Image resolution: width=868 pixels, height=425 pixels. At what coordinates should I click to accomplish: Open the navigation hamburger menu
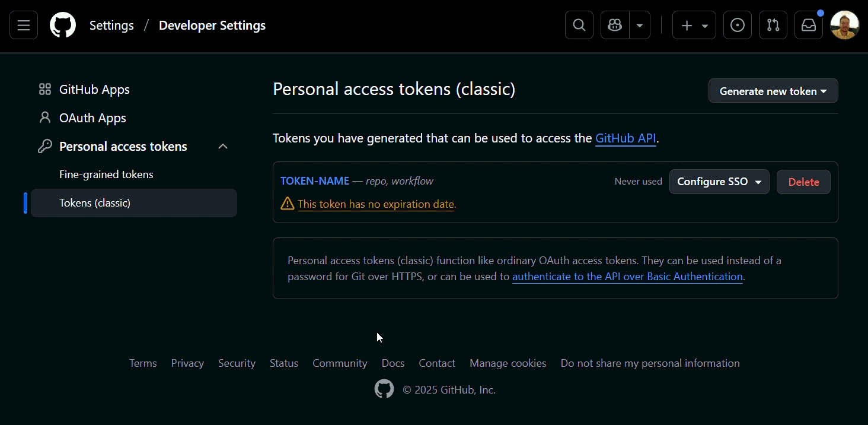(23, 24)
